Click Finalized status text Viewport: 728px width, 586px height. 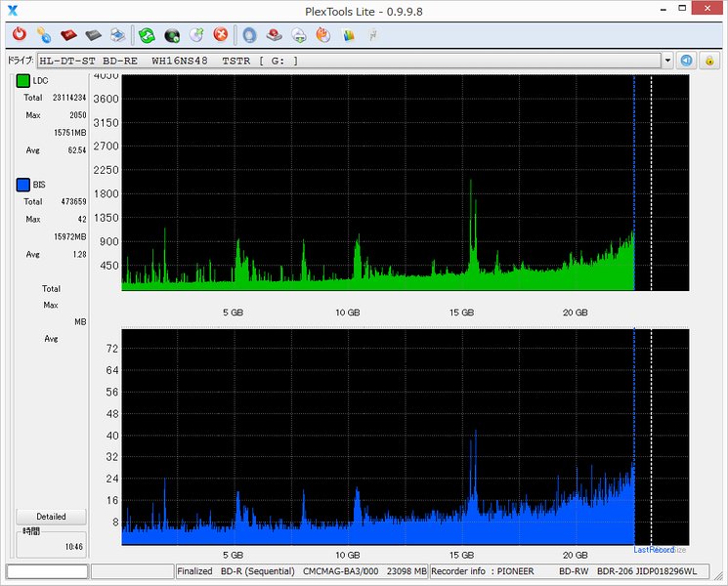pos(194,571)
